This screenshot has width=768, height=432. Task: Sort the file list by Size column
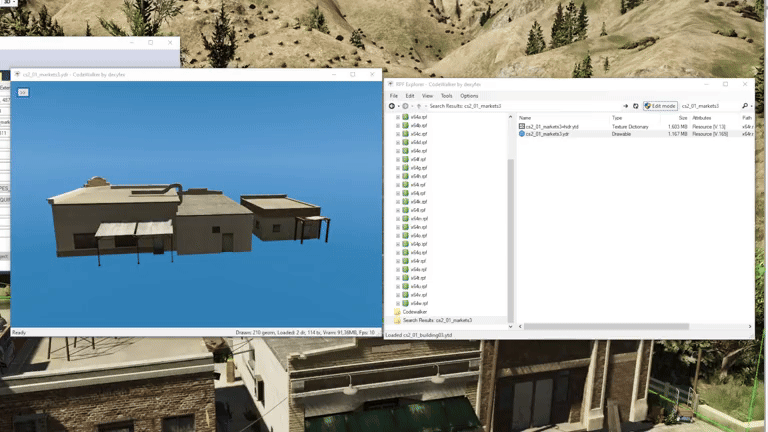[x=682, y=117]
